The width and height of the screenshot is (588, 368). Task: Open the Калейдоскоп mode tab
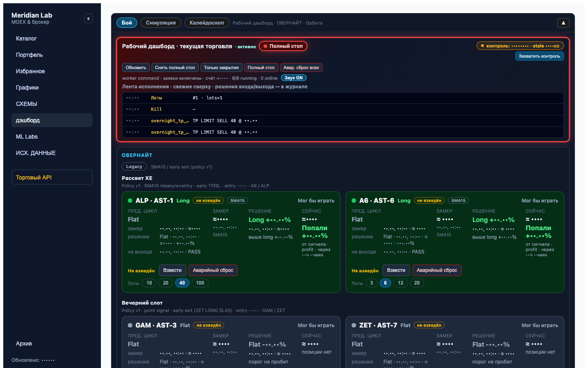(x=207, y=23)
